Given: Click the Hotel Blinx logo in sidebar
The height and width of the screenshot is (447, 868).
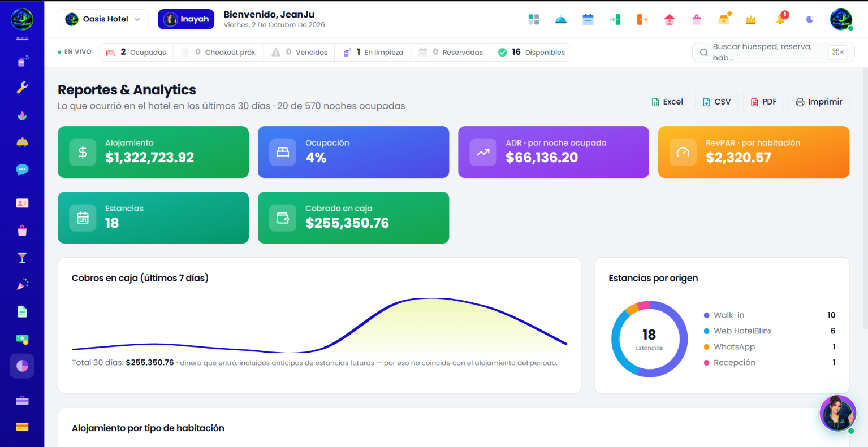Looking at the screenshot, I should click(x=22, y=19).
